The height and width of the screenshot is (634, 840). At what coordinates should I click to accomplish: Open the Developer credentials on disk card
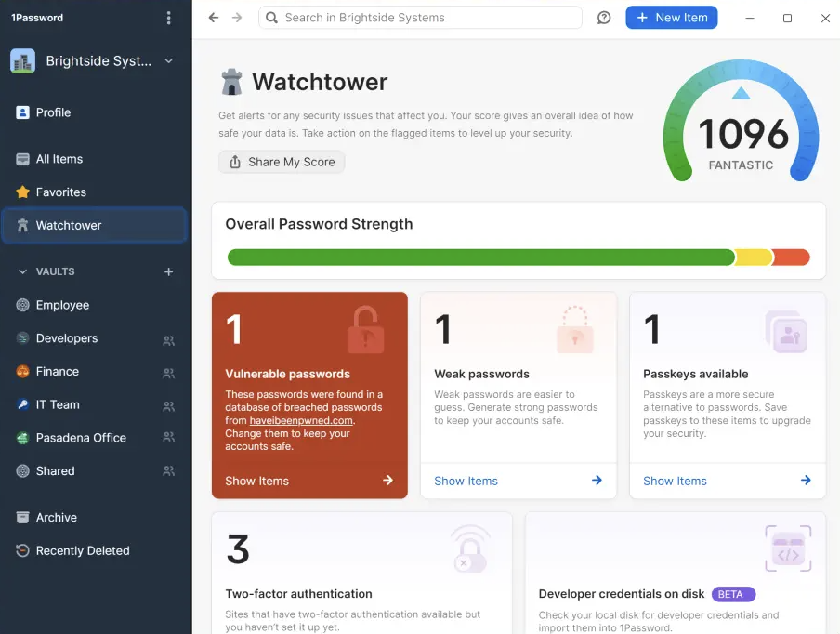click(676, 573)
